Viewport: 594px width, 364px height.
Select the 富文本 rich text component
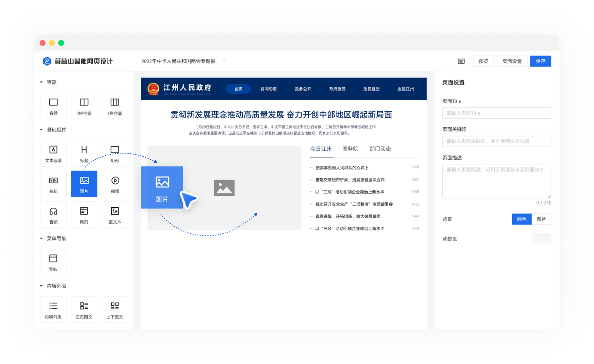pyautogui.click(x=115, y=214)
